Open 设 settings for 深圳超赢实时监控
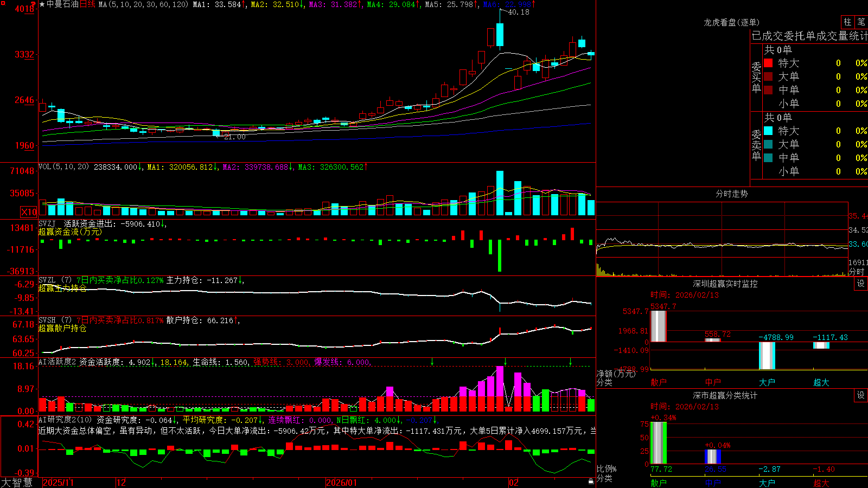Screen dimensions: 868x488 861,284
